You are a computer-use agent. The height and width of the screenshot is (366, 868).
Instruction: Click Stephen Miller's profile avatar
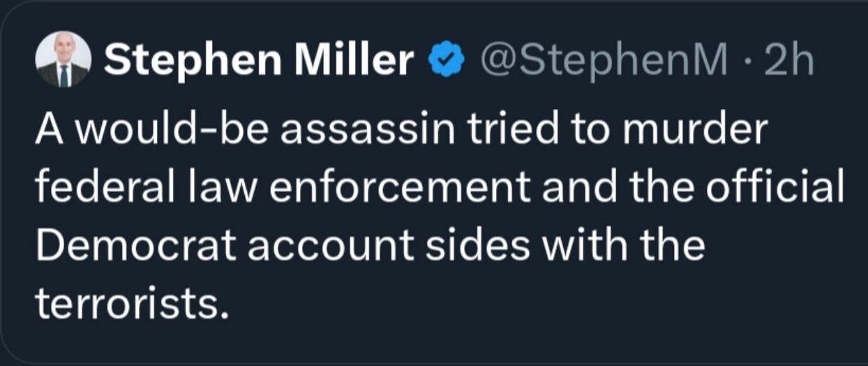pyautogui.click(x=63, y=59)
